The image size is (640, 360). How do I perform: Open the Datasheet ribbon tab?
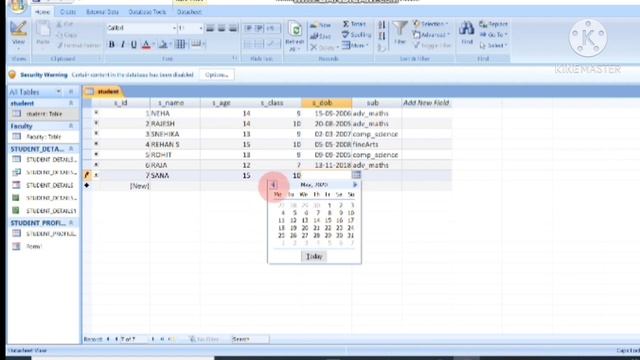[x=189, y=12]
